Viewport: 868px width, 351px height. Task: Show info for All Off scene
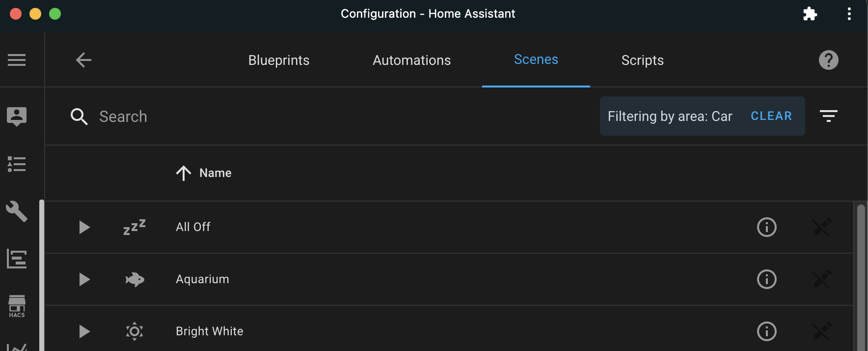pos(766,227)
